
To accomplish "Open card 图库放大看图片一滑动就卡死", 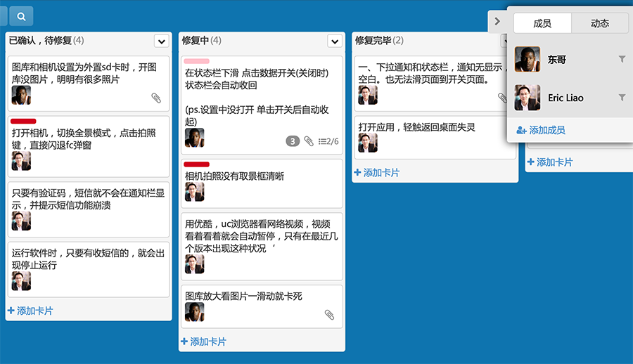I will click(262, 306).
